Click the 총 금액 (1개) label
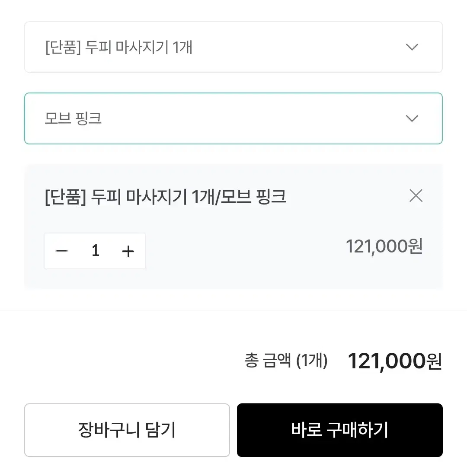The image size is (467, 476). 286,361
